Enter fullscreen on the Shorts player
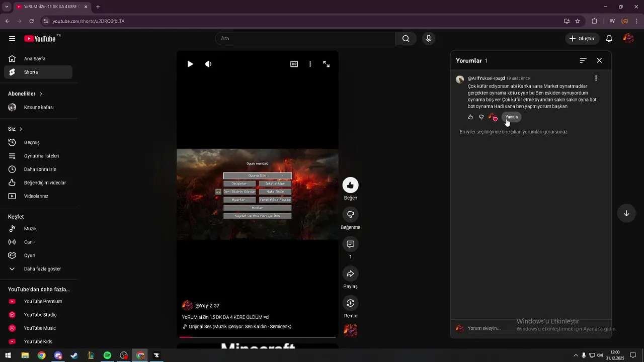Viewport: 644px width, 362px height. point(327,64)
